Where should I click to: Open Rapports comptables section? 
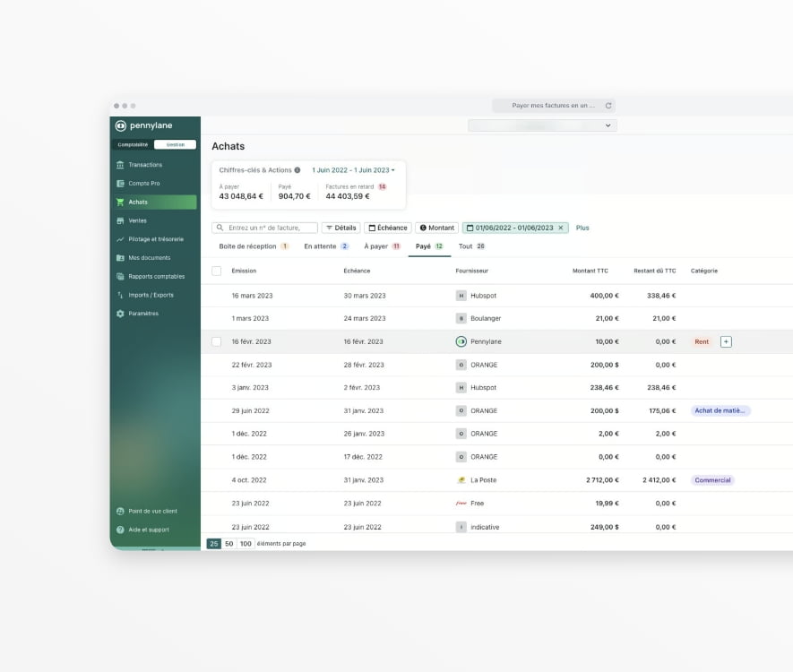tap(156, 277)
